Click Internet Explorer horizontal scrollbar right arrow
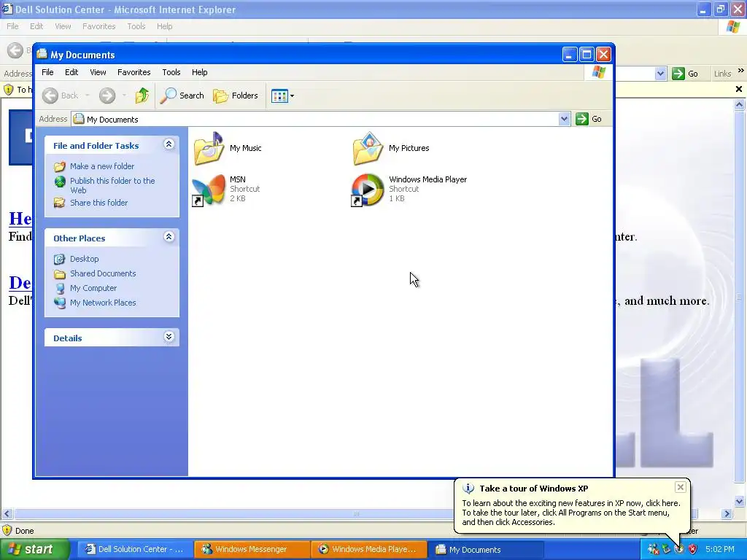This screenshot has width=747, height=560. click(x=727, y=514)
